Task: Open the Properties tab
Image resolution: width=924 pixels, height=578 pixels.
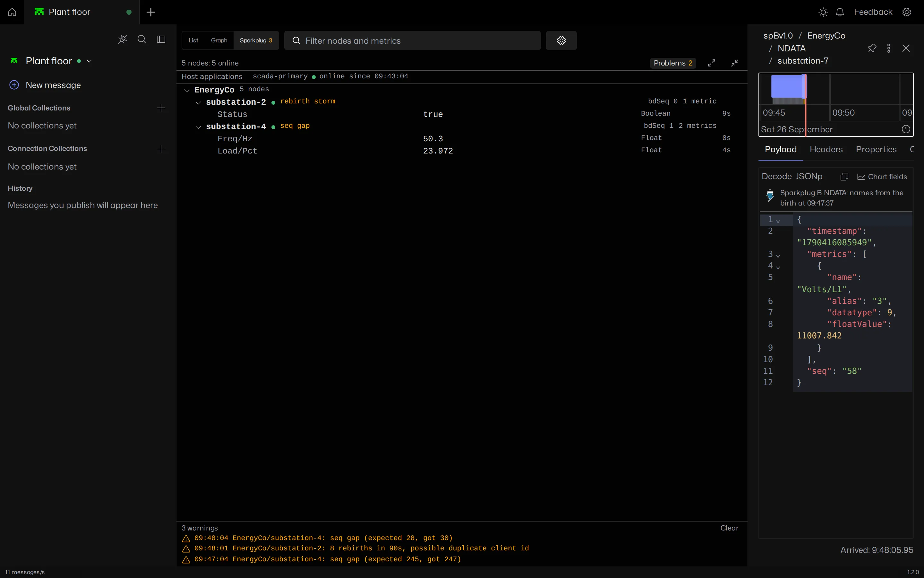Action: point(876,149)
